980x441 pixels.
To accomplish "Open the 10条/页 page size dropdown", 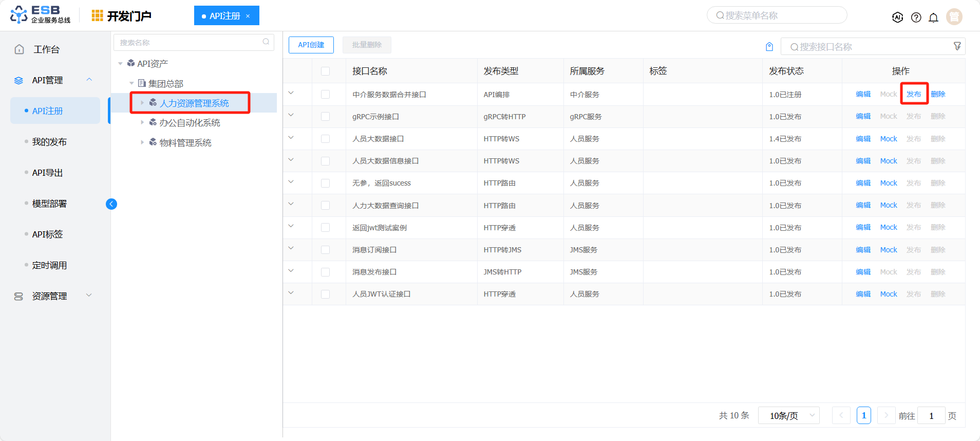I will point(788,415).
